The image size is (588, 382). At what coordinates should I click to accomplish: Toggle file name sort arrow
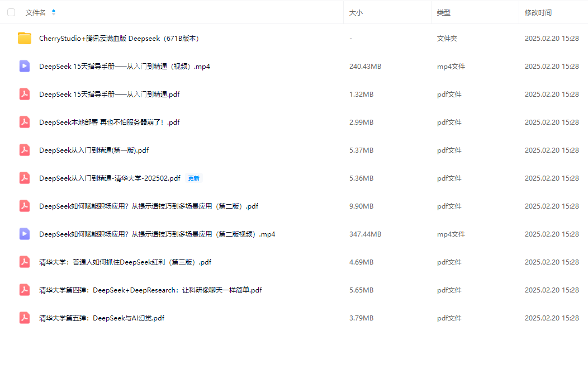pyautogui.click(x=54, y=12)
